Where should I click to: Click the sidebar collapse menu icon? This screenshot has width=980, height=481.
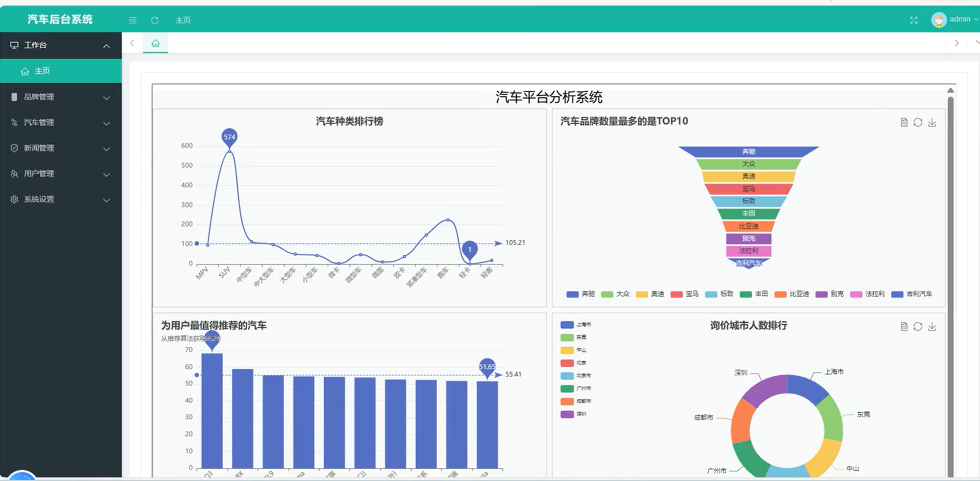click(x=132, y=20)
